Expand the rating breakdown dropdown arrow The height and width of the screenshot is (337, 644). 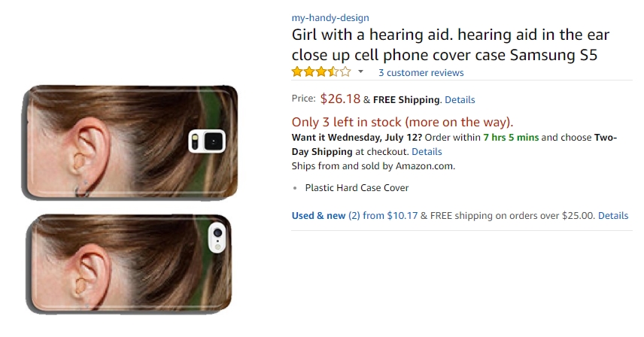coord(360,71)
